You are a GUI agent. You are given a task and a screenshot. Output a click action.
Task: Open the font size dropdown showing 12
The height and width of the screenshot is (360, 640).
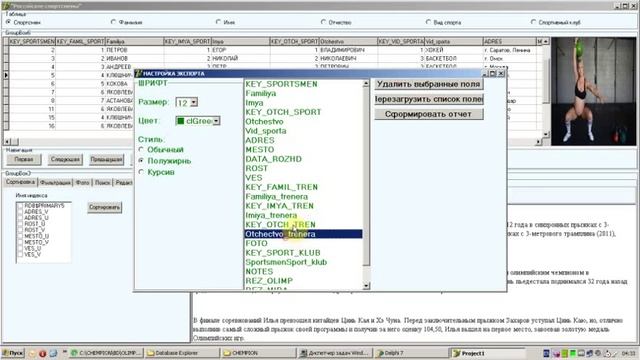[x=194, y=102]
